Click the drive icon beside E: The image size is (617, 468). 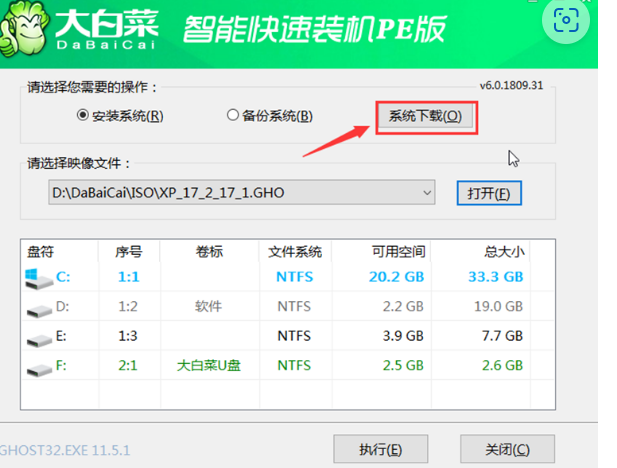(39, 340)
